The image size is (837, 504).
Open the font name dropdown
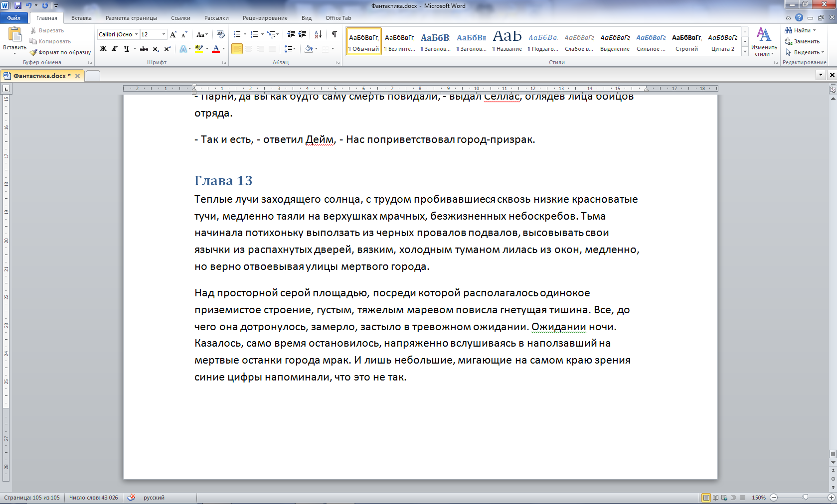point(136,34)
